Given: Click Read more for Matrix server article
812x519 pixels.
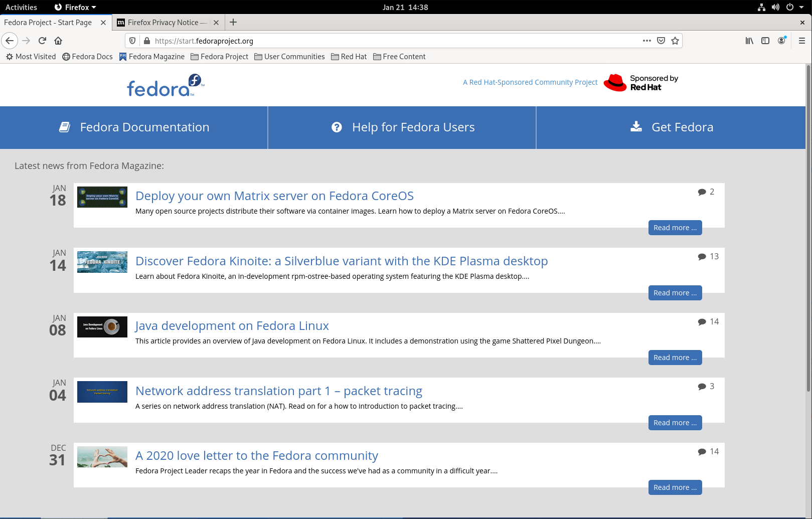Looking at the screenshot, I should pyautogui.click(x=675, y=228).
